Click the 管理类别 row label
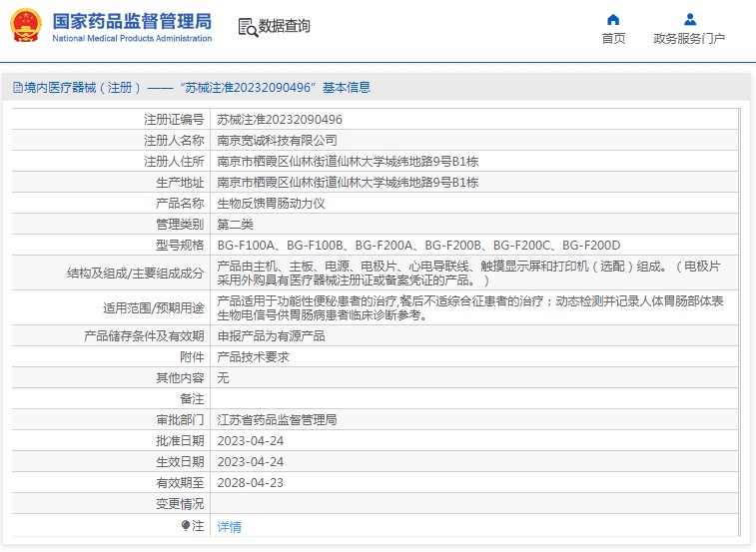The image size is (756, 552). [x=180, y=225]
